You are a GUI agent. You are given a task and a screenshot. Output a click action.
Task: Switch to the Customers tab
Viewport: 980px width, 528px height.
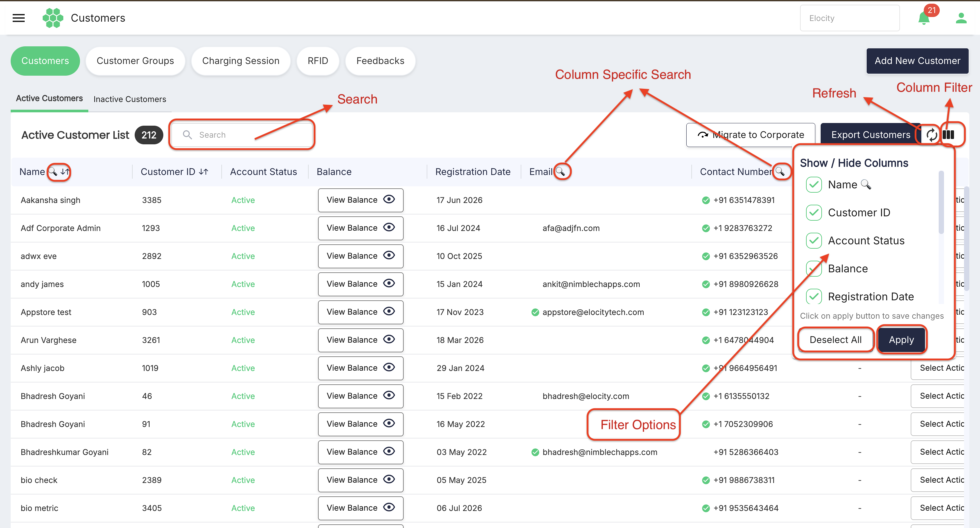pyautogui.click(x=45, y=61)
